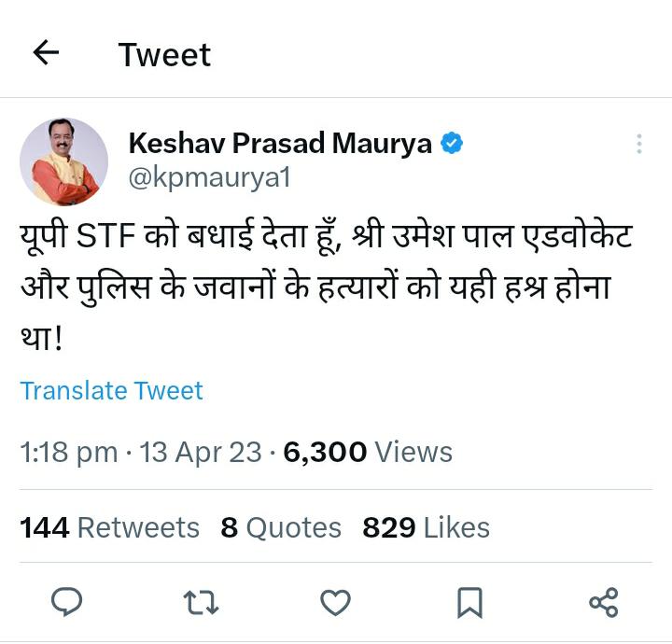Click the blue verified badge
Viewport: 672px width, 644px height.
pos(452,144)
